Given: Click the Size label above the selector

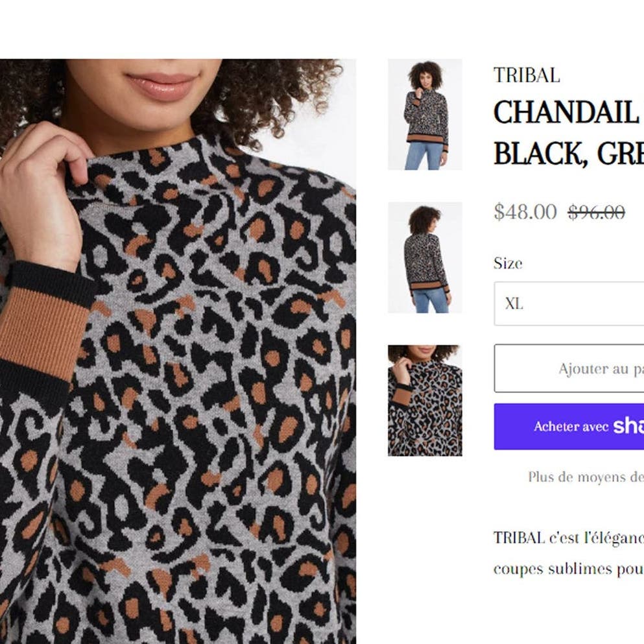Looking at the screenshot, I should pos(508,263).
